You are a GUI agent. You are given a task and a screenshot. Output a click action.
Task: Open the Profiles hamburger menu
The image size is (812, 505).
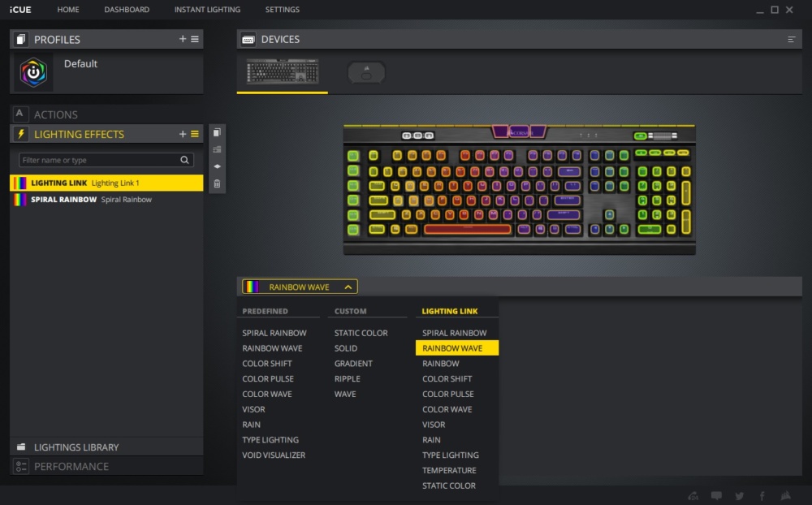point(195,39)
